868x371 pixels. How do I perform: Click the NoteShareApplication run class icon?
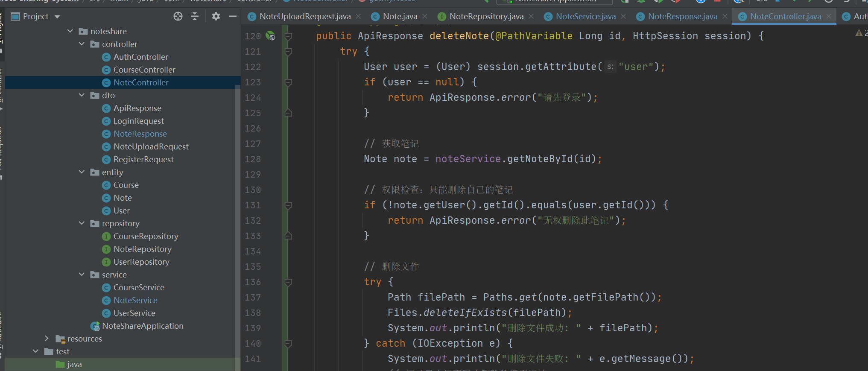95,326
